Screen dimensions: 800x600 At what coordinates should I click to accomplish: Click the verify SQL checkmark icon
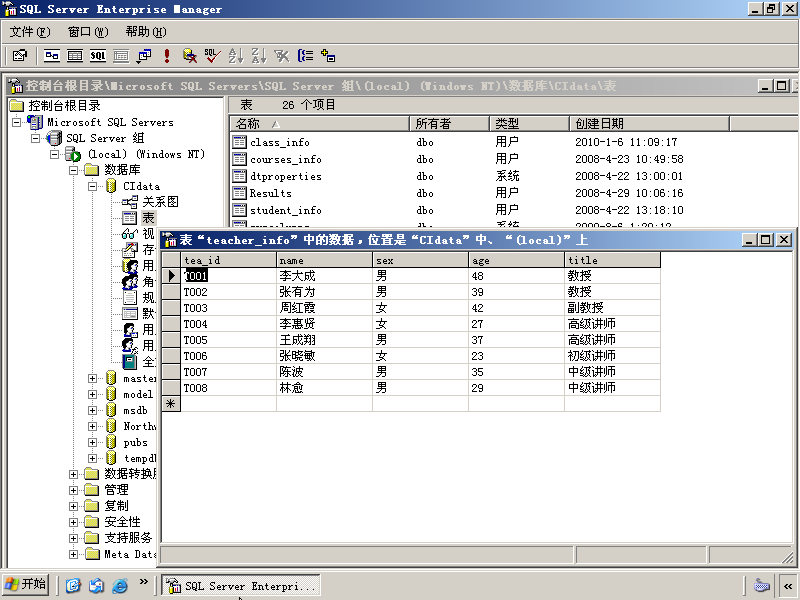212,56
